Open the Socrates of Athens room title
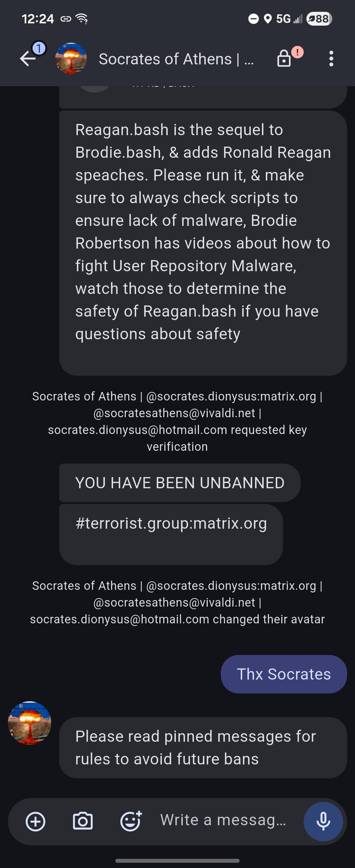Screen dimensions: 355x868 176,59
